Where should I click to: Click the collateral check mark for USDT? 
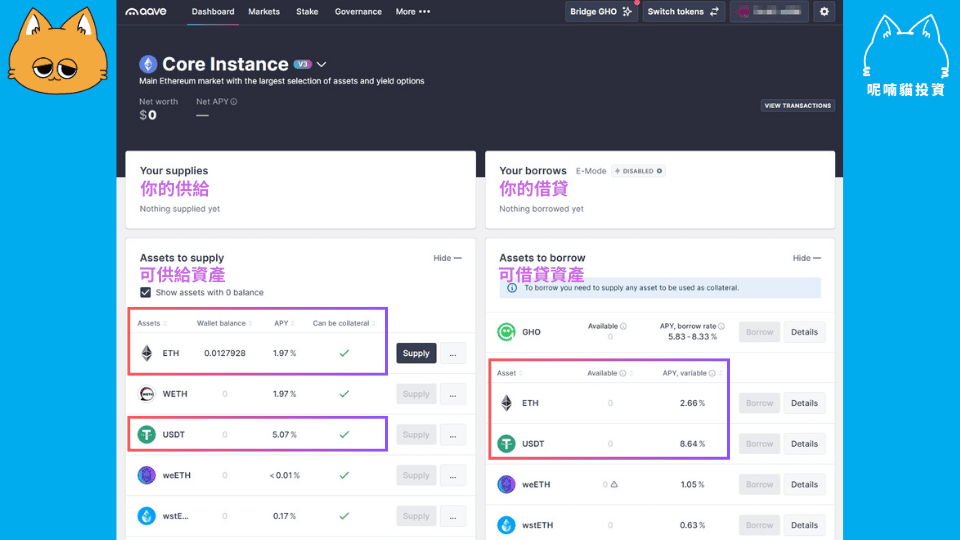(344, 435)
